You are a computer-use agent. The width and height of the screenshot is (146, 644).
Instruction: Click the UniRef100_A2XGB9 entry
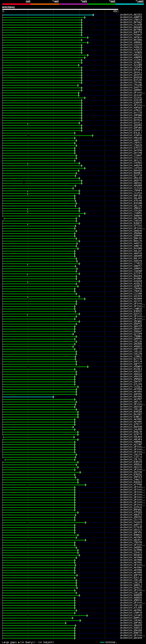[131, 65]
